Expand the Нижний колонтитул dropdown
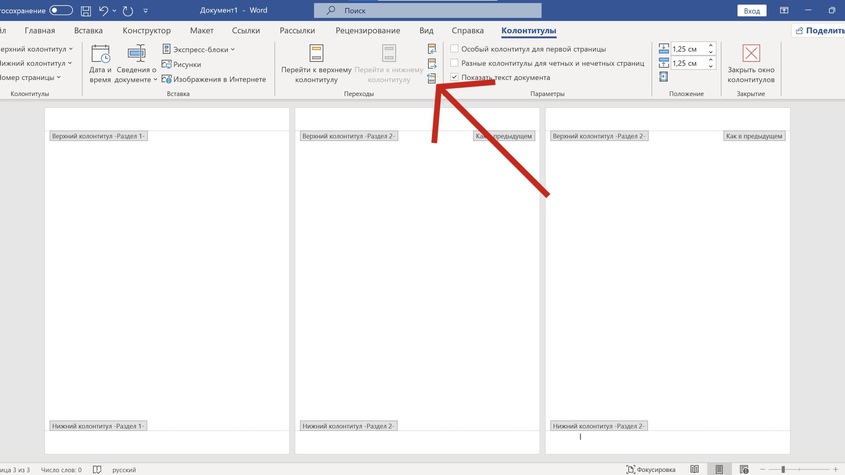This screenshot has height=475, width=845. point(32,63)
